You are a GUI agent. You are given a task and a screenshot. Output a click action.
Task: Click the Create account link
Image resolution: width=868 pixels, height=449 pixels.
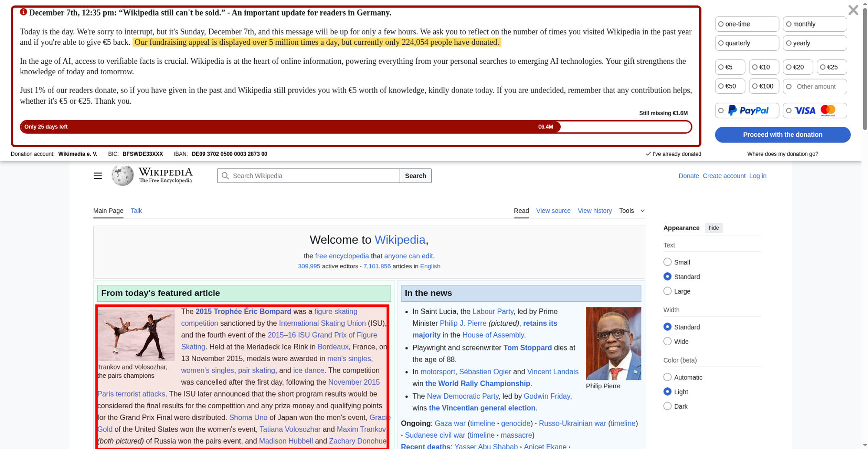coord(724,176)
